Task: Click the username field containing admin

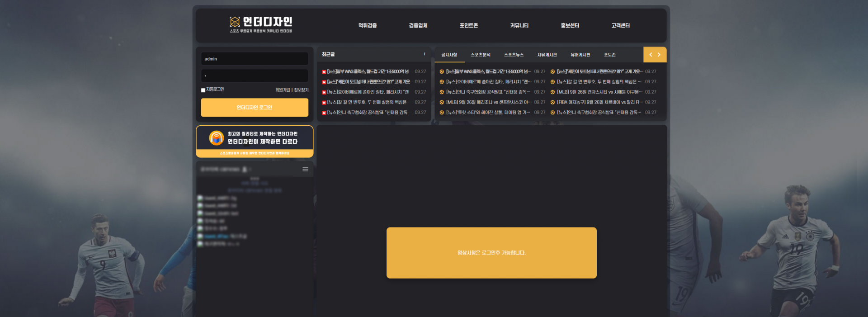Action: tap(255, 59)
